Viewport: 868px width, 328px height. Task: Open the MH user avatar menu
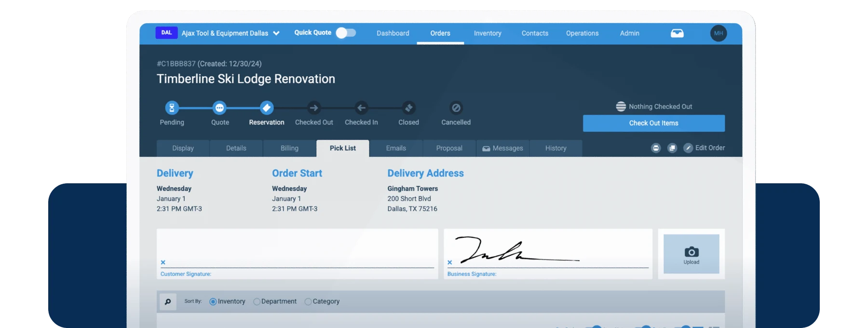pyautogui.click(x=719, y=33)
